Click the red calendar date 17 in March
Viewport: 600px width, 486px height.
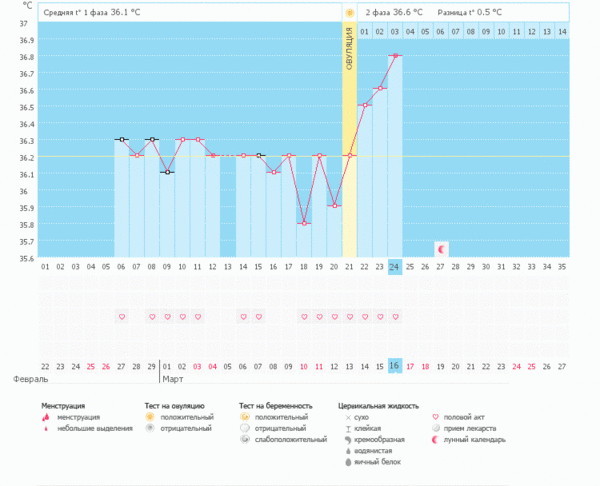tap(410, 367)
